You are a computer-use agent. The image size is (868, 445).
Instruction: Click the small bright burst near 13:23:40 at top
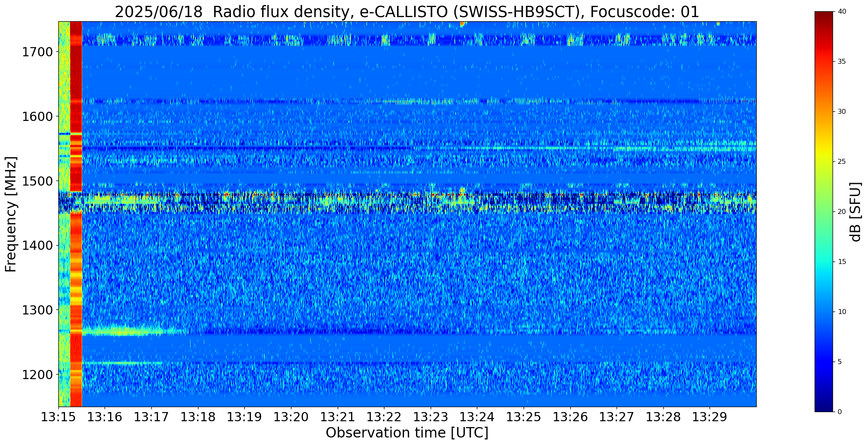tap(462, 24)
